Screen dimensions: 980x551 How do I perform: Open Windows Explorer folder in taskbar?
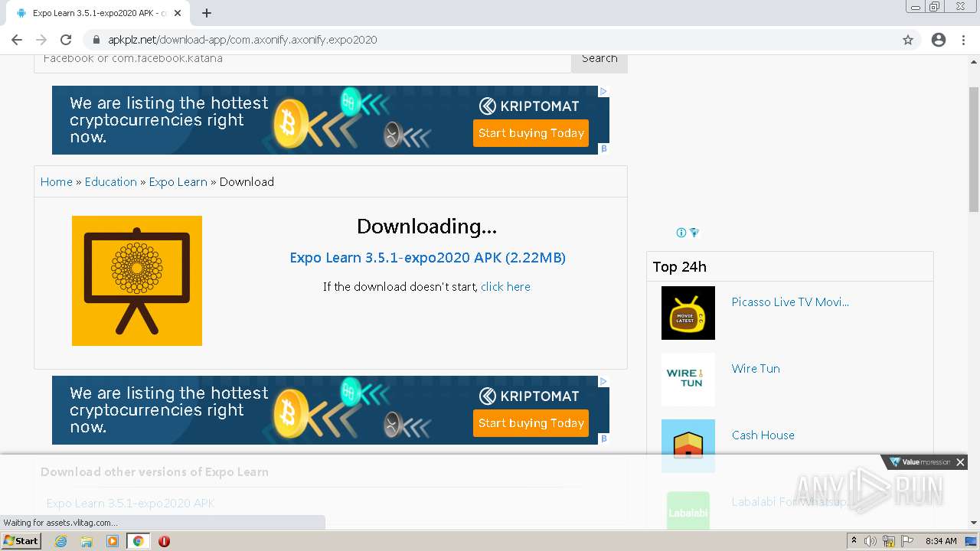pyautogui.click(x=87, y=541)
